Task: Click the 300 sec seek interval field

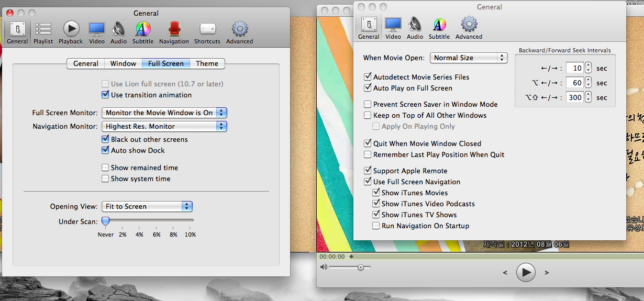Action: [x=575, y=97]
